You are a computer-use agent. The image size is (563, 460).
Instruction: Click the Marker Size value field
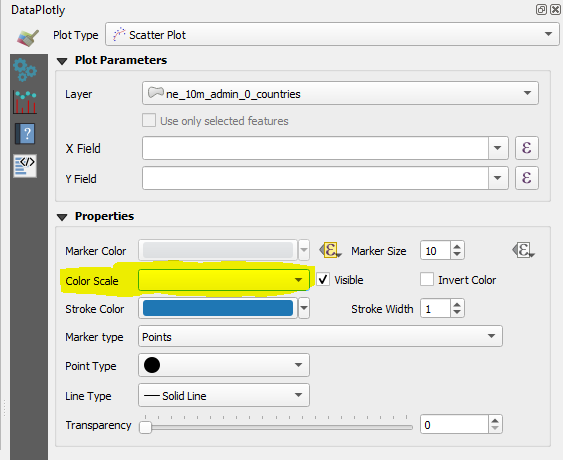(x=436, y=250)
